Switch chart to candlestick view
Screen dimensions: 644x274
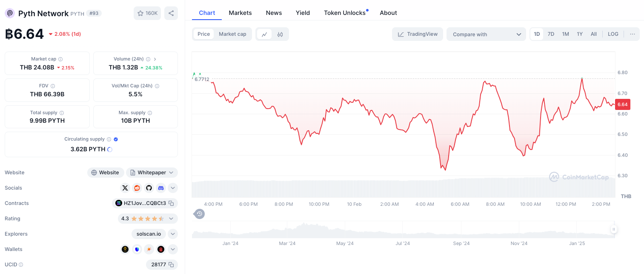click(280, 34)
